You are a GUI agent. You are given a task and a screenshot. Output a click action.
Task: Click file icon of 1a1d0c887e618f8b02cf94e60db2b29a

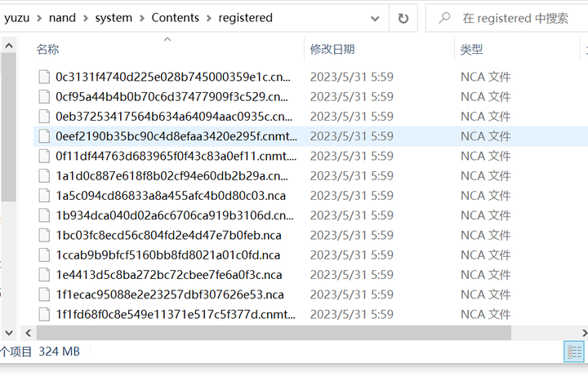tap(44, 176)
